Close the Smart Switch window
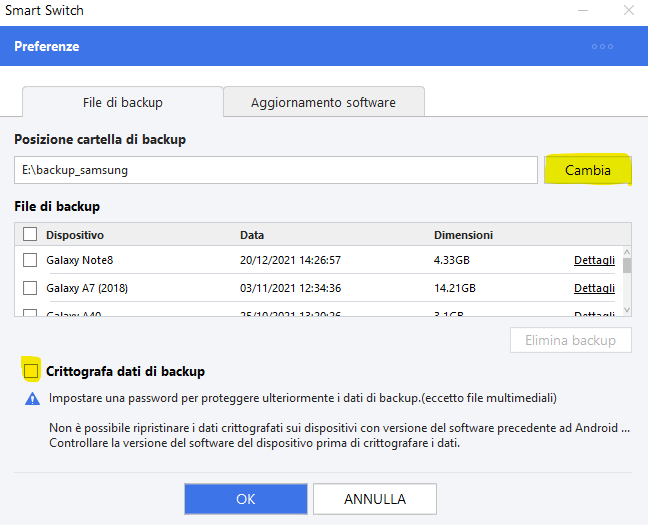648x525 pixels. [x=629, y=10]
